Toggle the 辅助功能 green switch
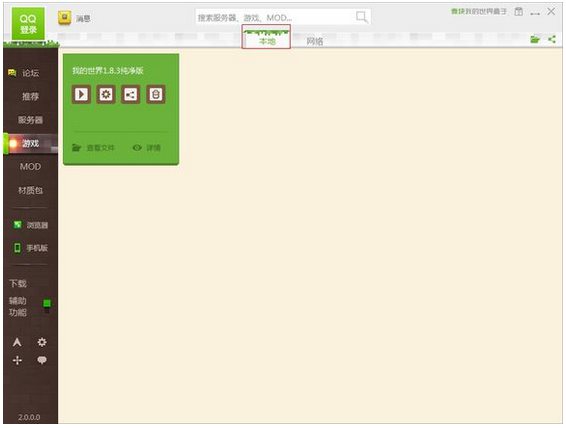Image resolution: width=566 pixels, height=428 pixels. click(47, 305)
